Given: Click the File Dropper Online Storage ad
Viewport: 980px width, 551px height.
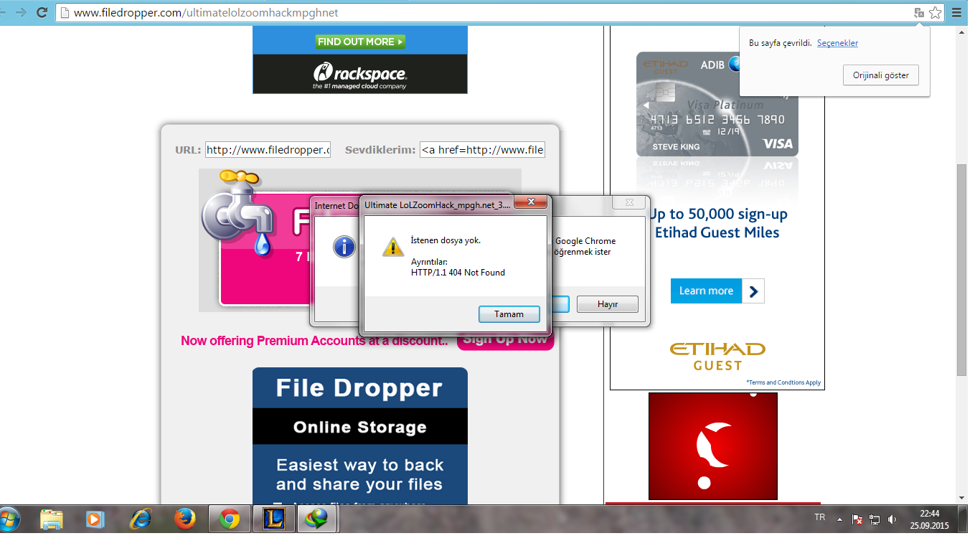Looking at the screenshot, I should pos(360,435).
